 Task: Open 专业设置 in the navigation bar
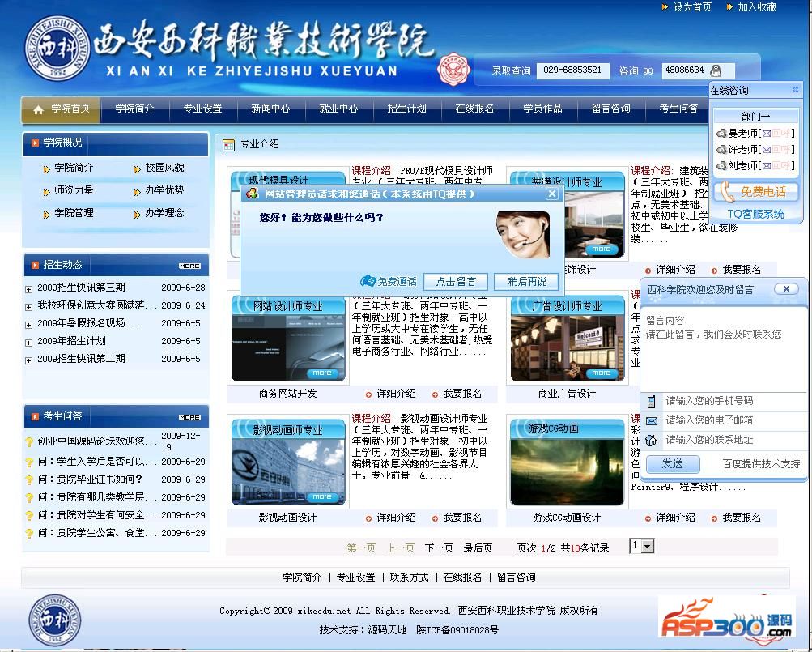202,109
